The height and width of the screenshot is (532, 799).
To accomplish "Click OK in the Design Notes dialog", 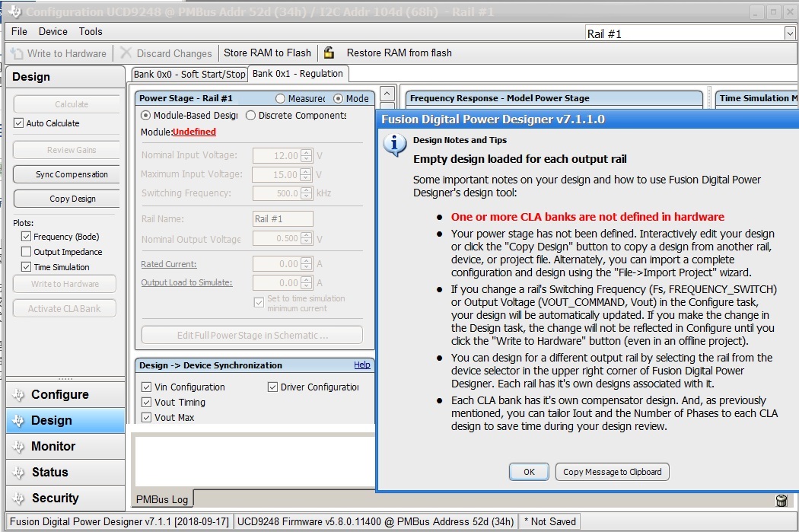I will click(529, 472).
